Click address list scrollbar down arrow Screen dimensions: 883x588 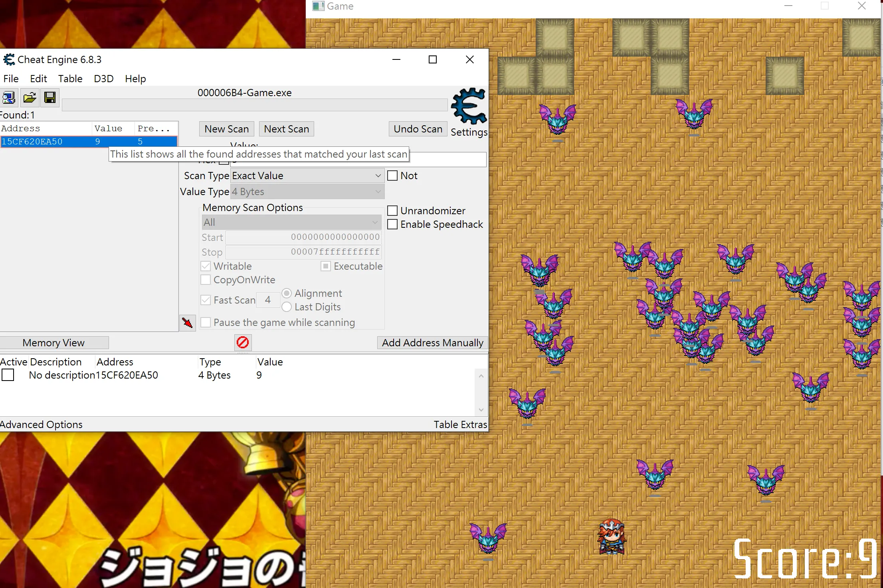point(481,410)
